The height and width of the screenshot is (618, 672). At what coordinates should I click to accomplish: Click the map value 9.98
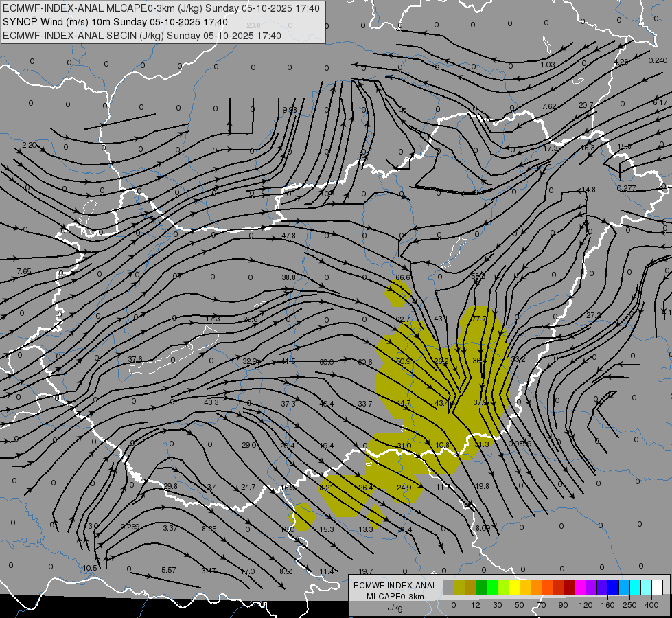tap(290, 110)
